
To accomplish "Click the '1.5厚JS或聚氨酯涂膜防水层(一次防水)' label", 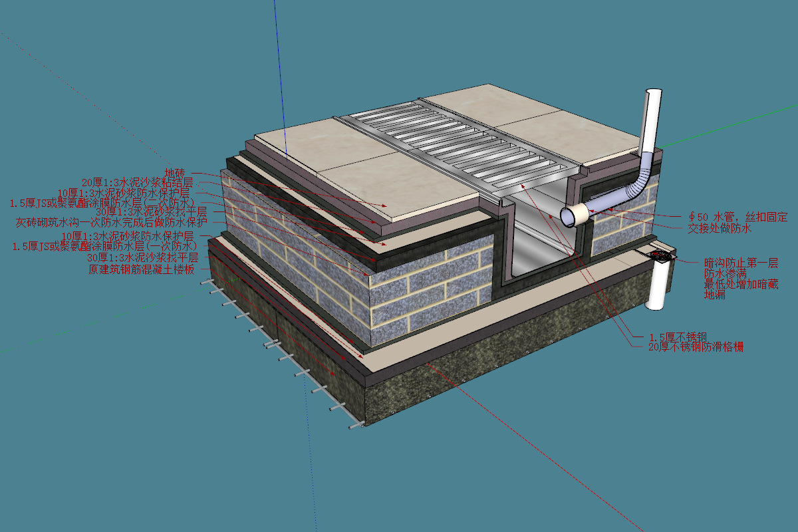I will [x=105, y=246].
